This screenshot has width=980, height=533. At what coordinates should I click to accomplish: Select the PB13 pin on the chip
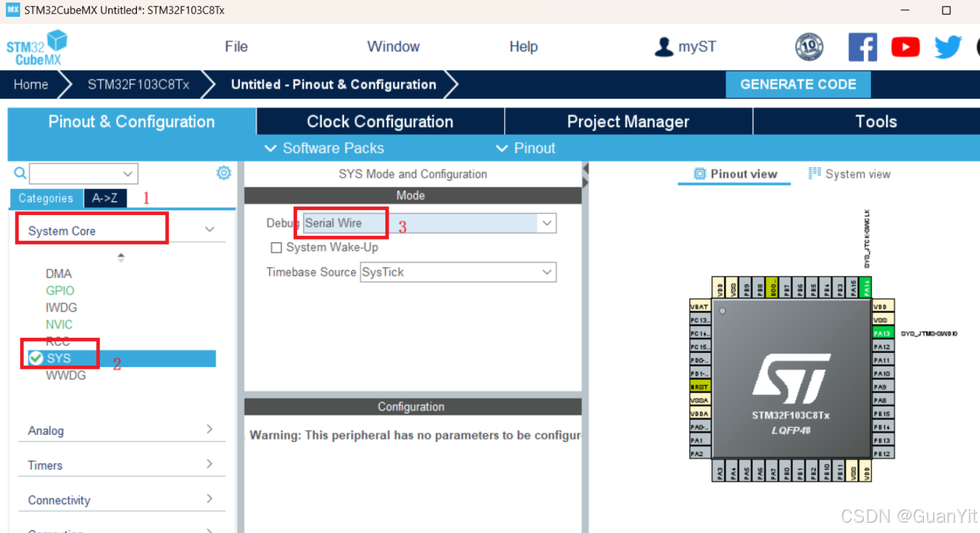pos(883,441)
